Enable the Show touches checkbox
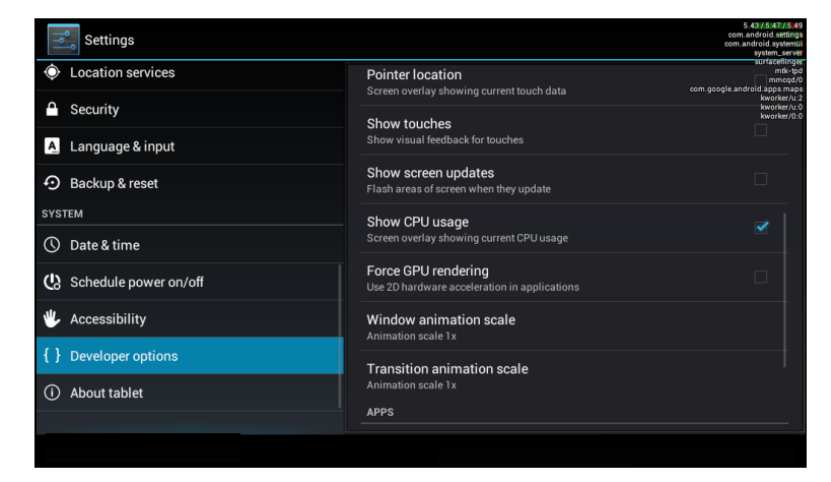This screenshot has width=831, height=482. (761, 130)
